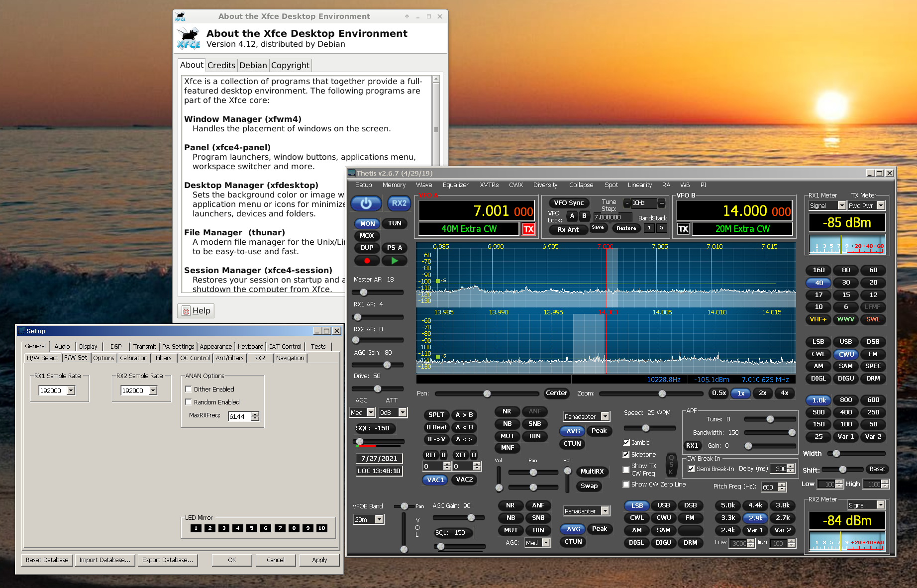Image resolution: width=917 pixels, height=588 pixels.
Task: Select LED Mirror indicator 5
Action: point(252,528)
